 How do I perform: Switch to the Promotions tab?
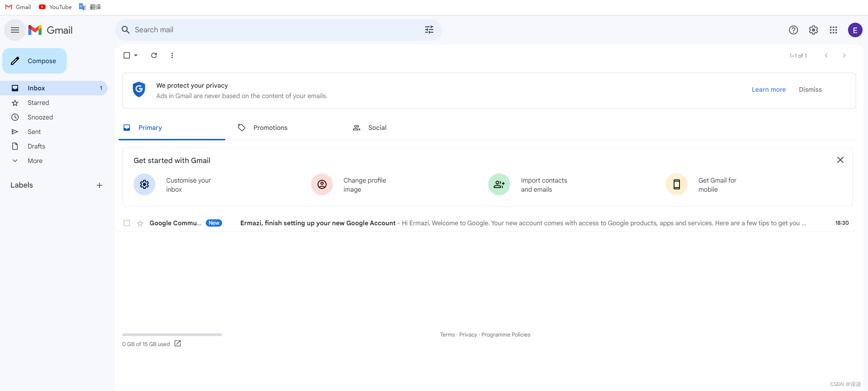pos(270,128)
